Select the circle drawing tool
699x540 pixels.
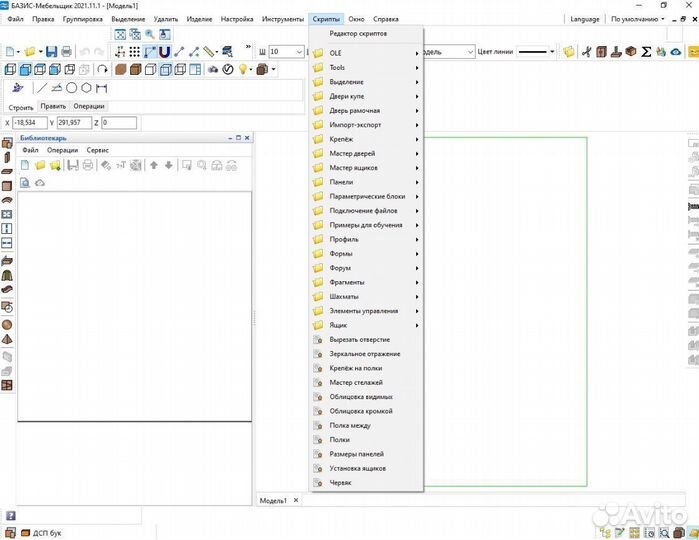71,88
